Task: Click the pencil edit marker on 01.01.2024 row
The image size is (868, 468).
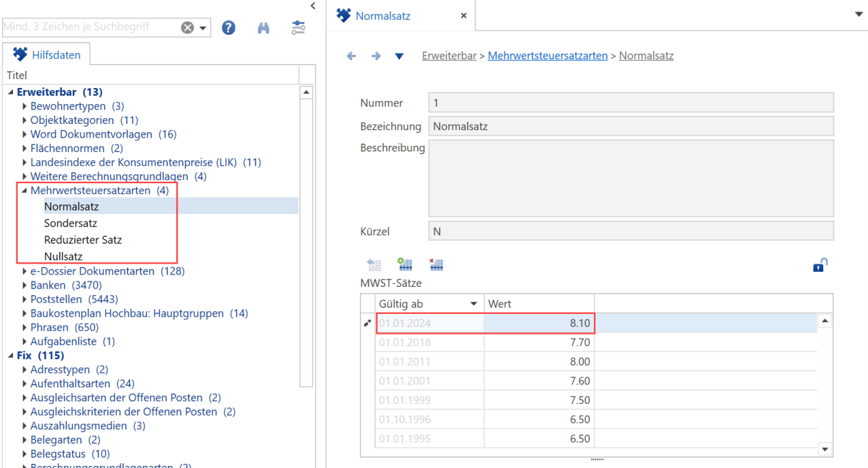Action: click(x=367, y=323)
